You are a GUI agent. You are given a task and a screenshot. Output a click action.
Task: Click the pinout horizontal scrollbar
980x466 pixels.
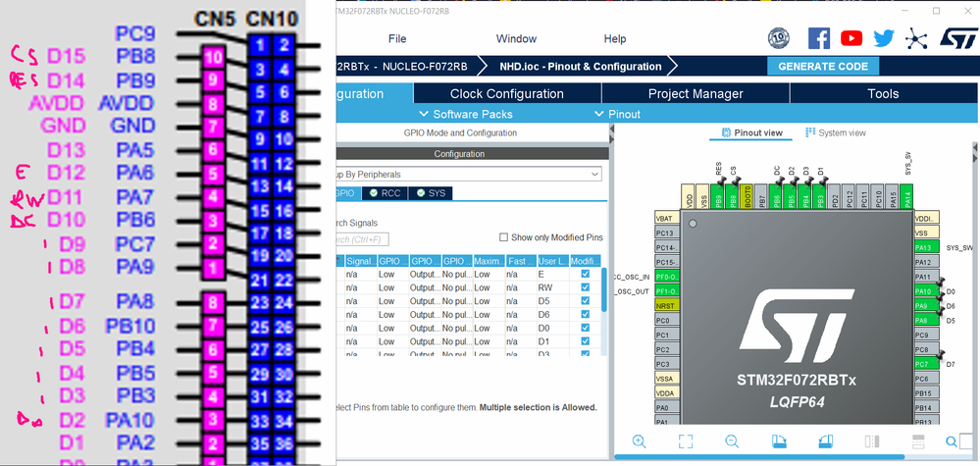tap(759, 457)
